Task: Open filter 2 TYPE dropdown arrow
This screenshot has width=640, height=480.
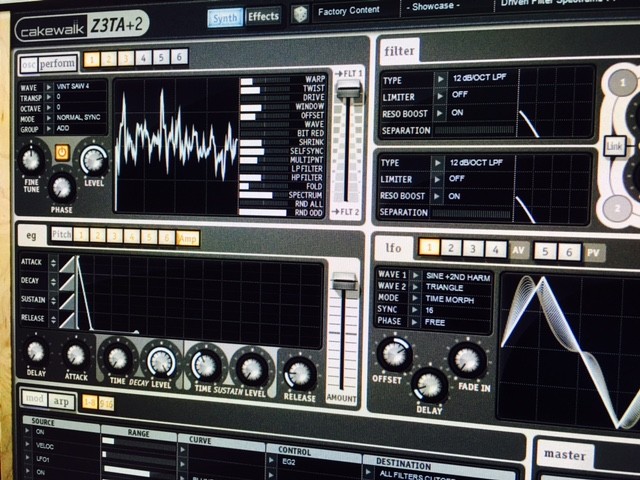Action: coord(438,163)
